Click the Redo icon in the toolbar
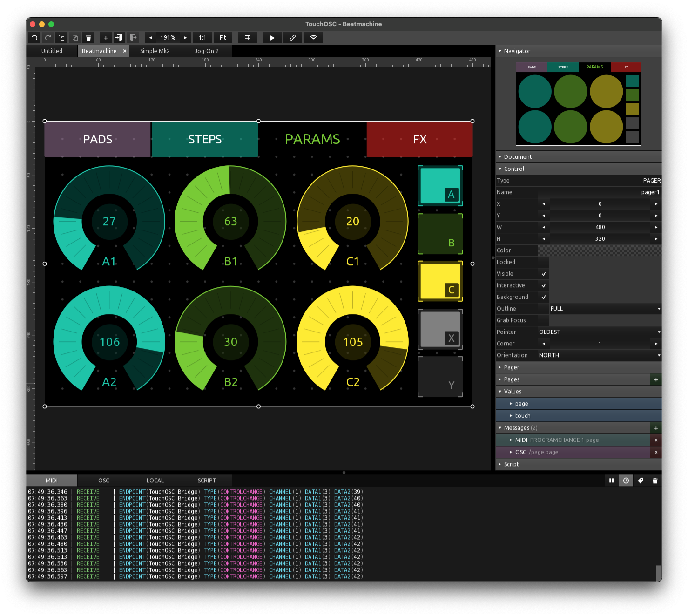The image size is (688, 616). tap(47, 38)
